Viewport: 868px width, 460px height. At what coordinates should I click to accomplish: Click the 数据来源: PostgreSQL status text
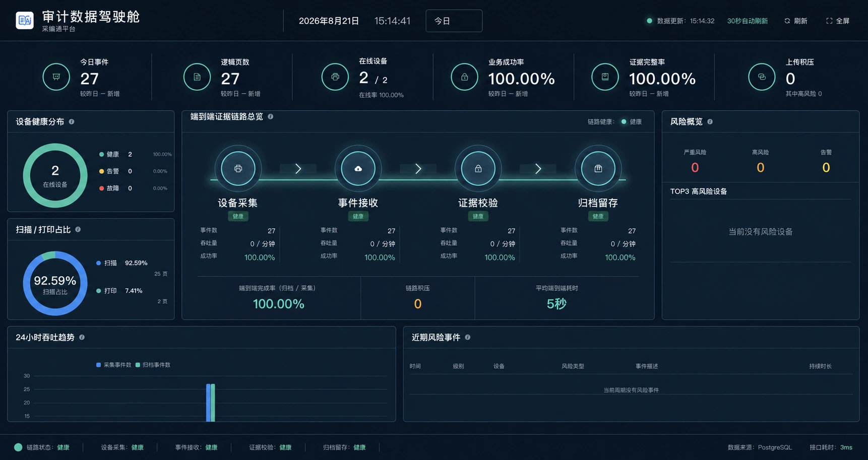tap(760, 447)
